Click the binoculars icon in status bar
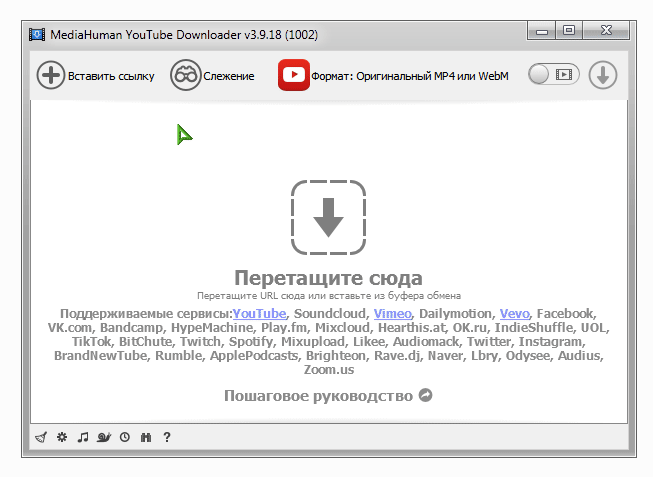Image resolution: width=653 pixels, height=477 pixels. 146,437
